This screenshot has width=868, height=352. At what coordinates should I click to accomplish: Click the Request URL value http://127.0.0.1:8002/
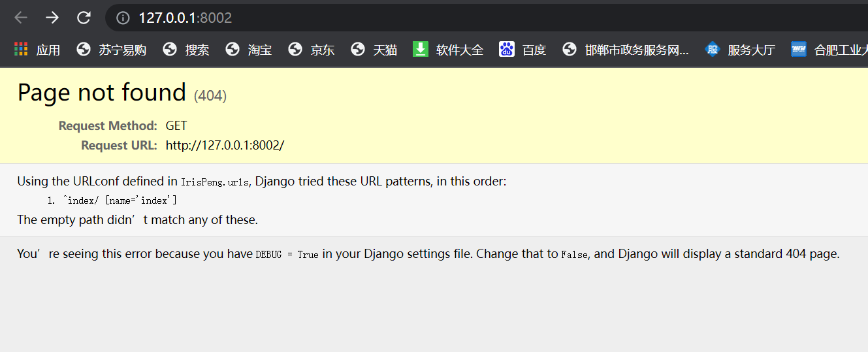point(225,145)
